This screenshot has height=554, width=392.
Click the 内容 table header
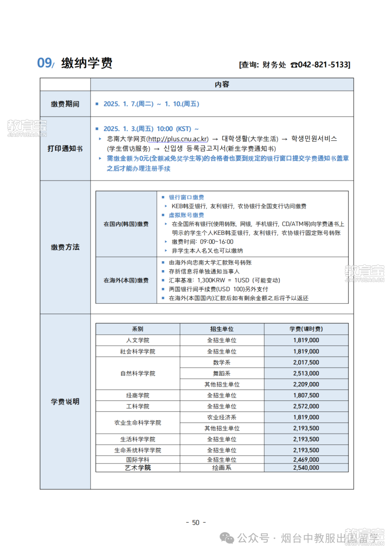click(x=222, y=84)
